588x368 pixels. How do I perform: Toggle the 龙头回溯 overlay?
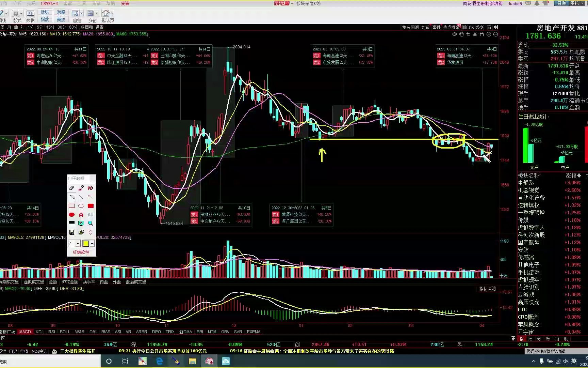pos(410,27)
